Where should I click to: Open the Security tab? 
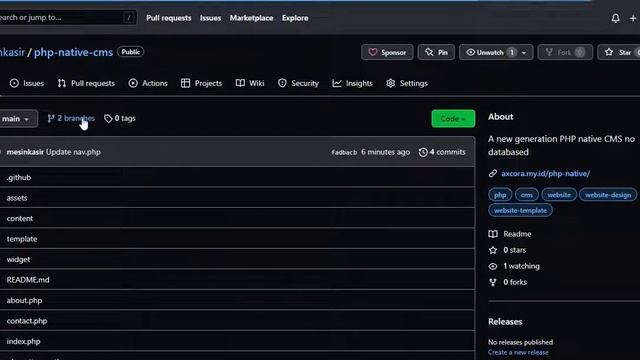point(298,83)
